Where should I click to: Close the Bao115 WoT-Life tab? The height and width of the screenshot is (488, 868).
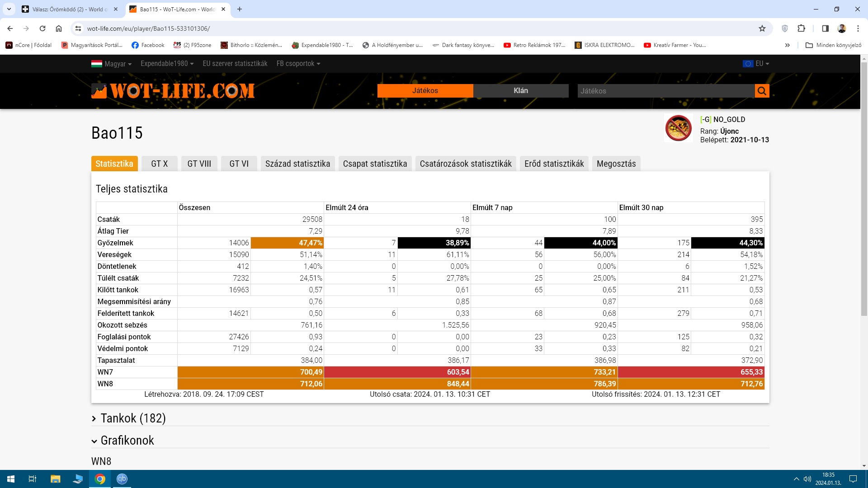(x=223, y=9)
